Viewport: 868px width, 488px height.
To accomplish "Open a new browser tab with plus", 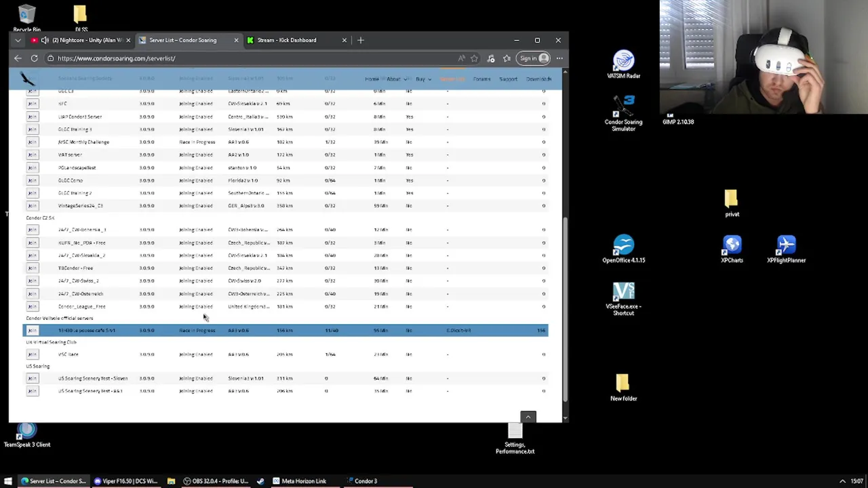I will click(x=360, y=40).
